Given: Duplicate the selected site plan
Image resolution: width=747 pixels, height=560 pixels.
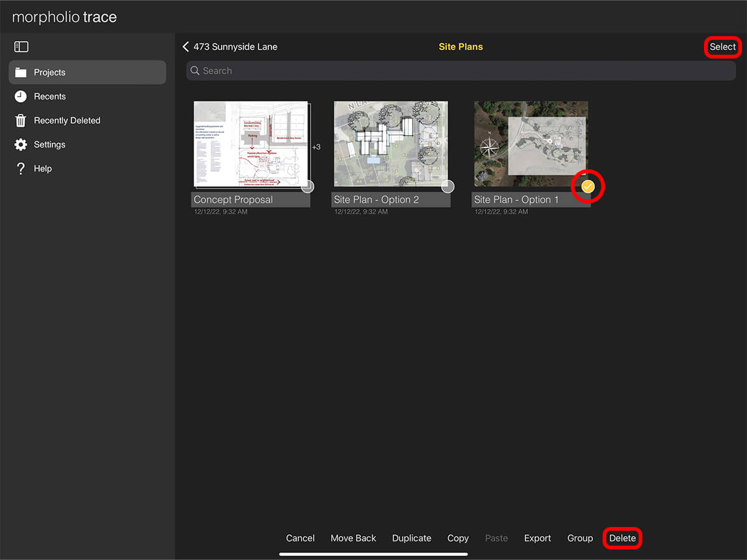Looking at the screenshot, I should (x=411, y=538).
